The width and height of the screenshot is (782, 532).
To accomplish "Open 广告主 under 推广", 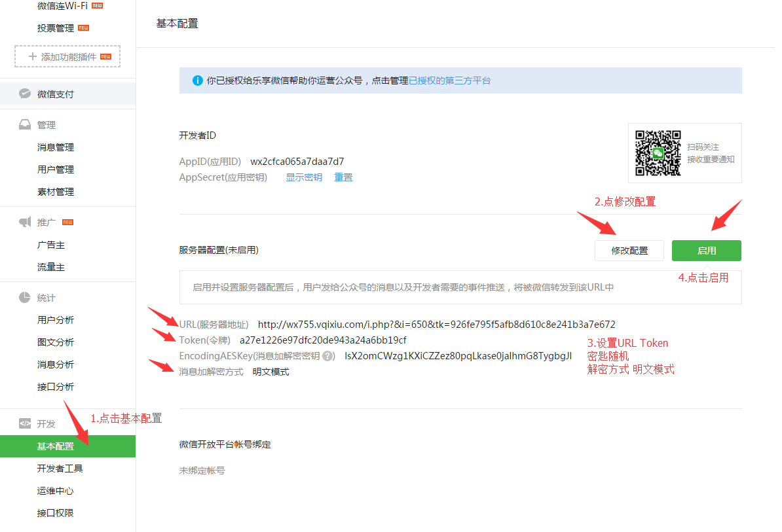I will coord(51,245).
